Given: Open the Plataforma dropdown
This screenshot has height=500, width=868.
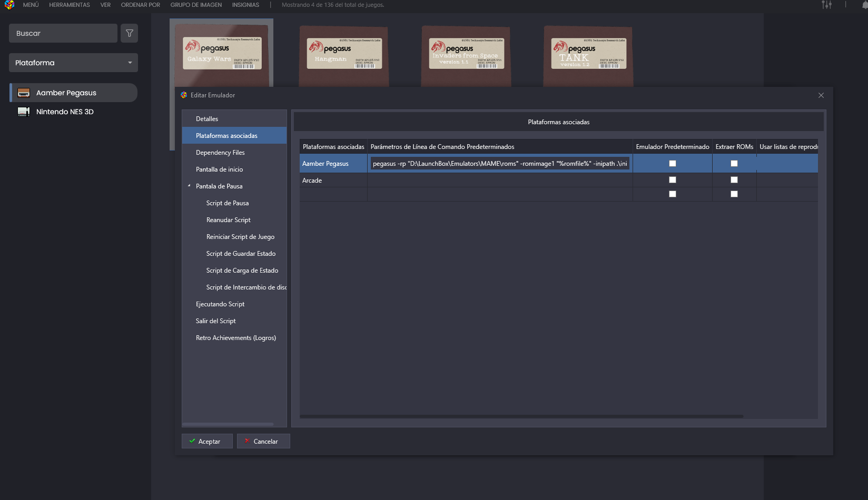Looking at the screenshot, I should 73,63.
